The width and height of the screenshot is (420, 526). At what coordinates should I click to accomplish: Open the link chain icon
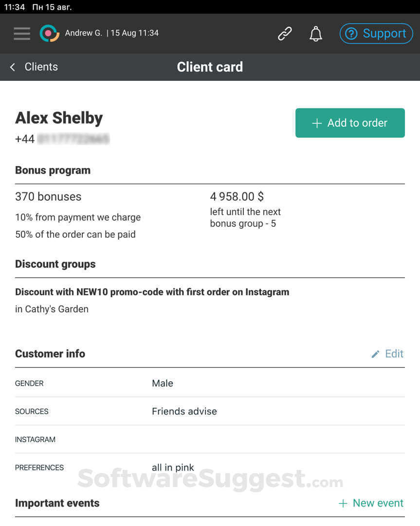[285, 34]
